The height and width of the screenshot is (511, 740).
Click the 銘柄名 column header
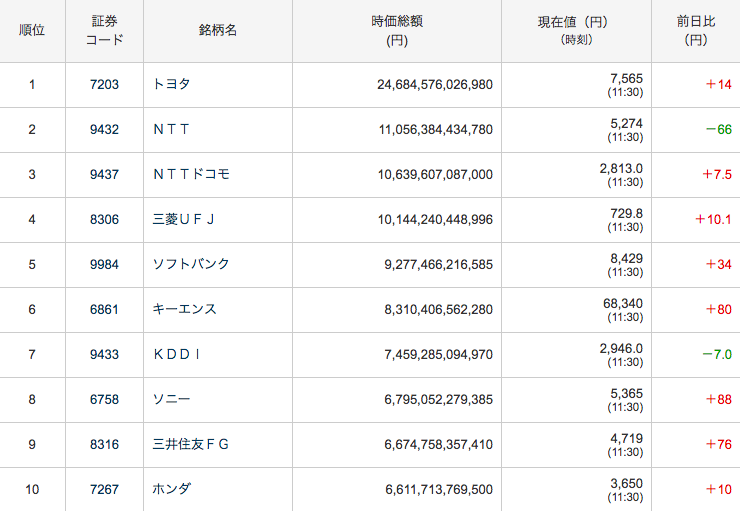pyautogui.click(x=218, y=30)
